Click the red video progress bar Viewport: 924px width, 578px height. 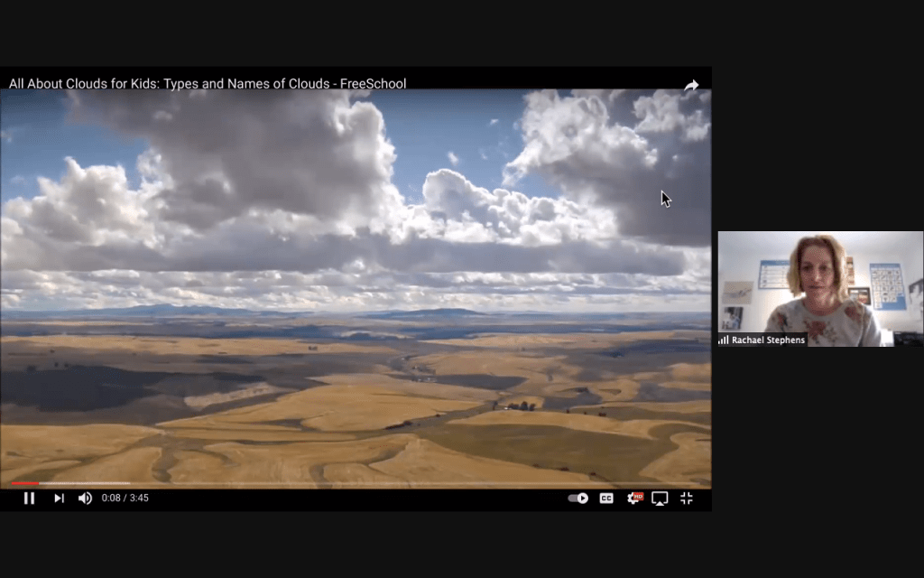[25, 484]
